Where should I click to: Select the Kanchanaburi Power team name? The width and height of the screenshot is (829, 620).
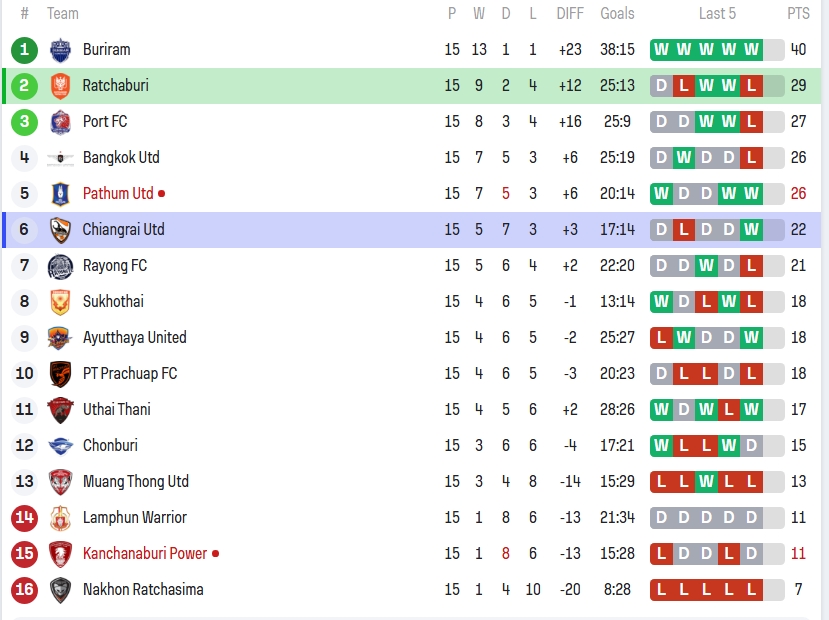[145, 554]
